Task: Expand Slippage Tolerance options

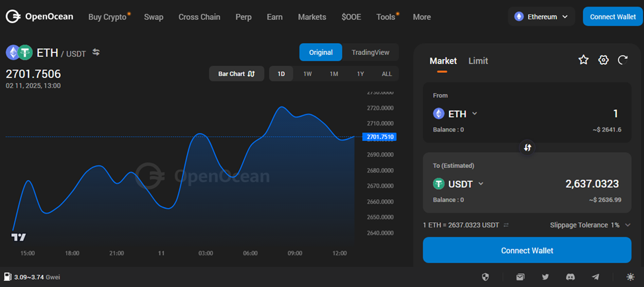Action: [627, 225]
